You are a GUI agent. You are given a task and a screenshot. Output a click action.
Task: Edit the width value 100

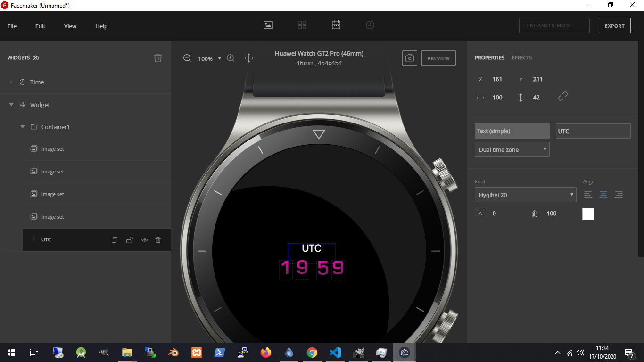497,98
